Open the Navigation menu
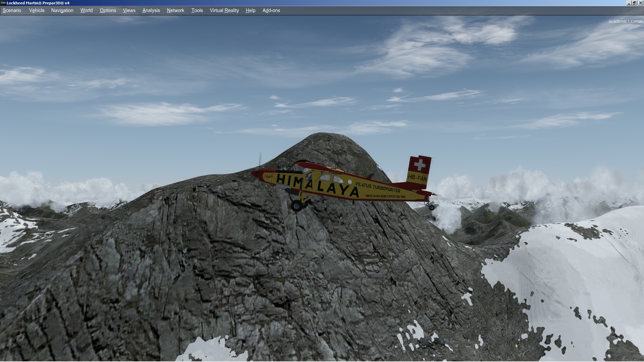The height and width of the screenshot is (362, 644). point(62,10)
